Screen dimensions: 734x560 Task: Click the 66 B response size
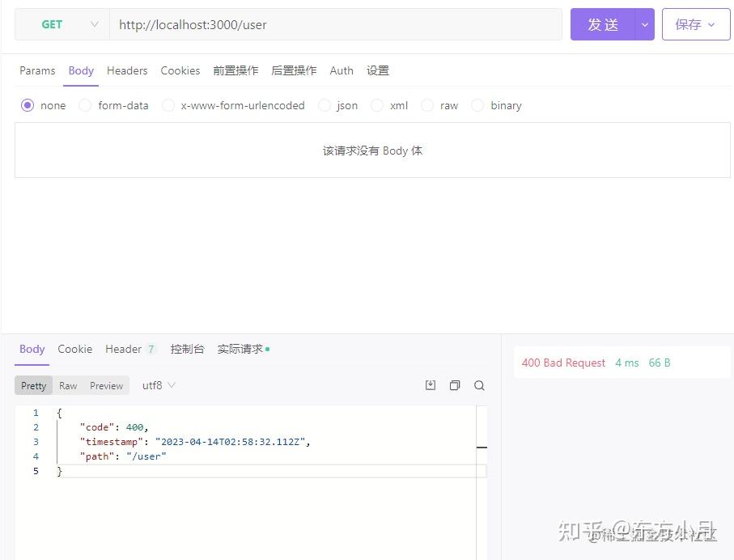click(x=659, y=363)
